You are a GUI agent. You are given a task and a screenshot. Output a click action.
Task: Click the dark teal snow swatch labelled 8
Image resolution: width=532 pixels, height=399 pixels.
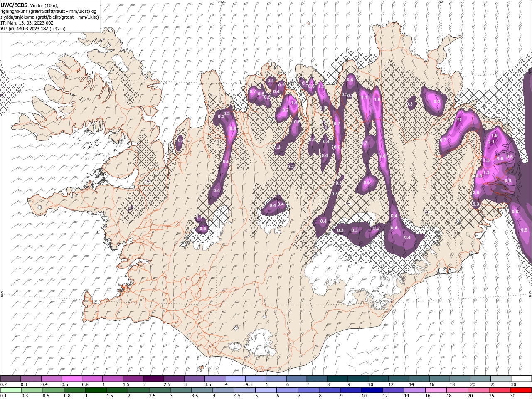coord(337,379)
